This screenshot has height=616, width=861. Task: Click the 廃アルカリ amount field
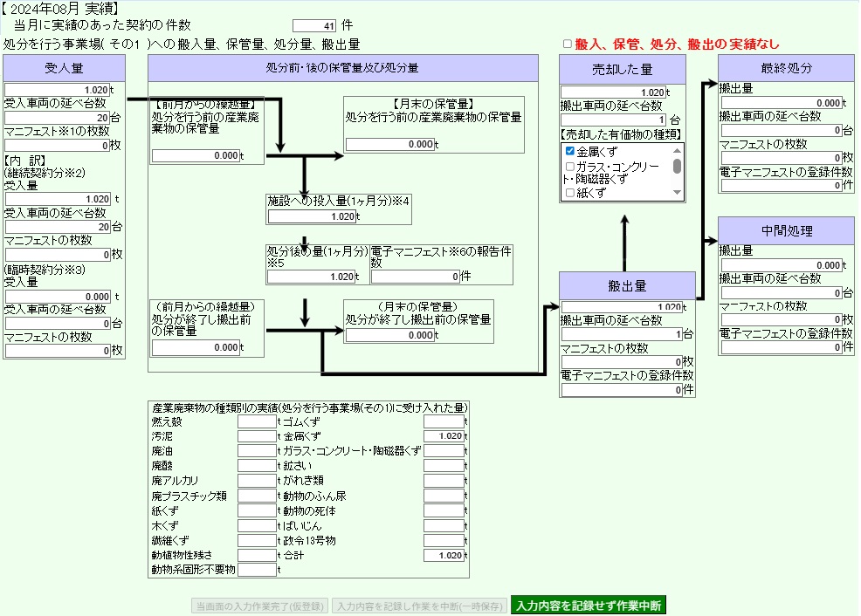click(x=257, y=481)
